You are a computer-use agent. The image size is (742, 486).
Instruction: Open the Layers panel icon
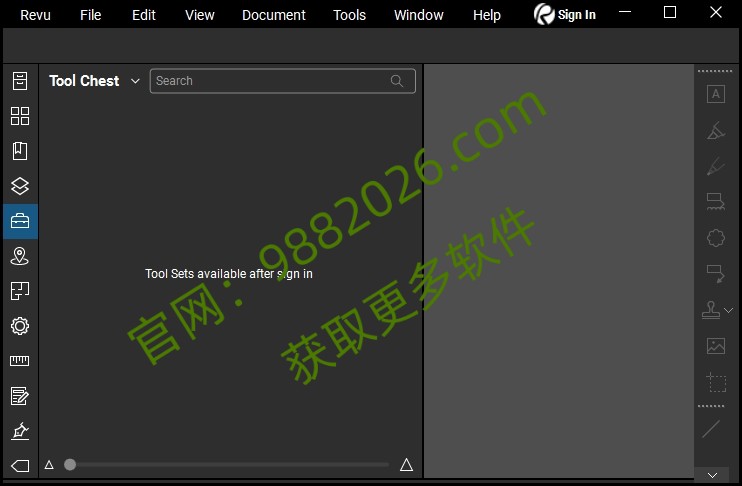click(x=20, y=186)
